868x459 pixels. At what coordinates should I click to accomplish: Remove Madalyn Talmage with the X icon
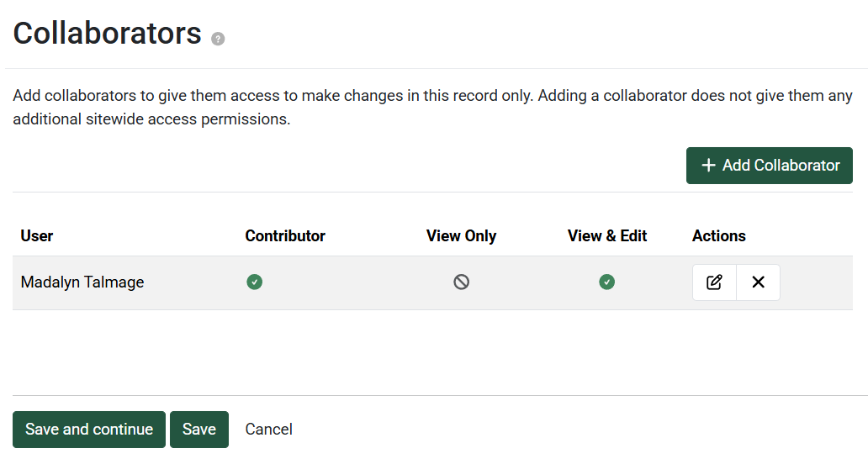click(x=758, y=282)
